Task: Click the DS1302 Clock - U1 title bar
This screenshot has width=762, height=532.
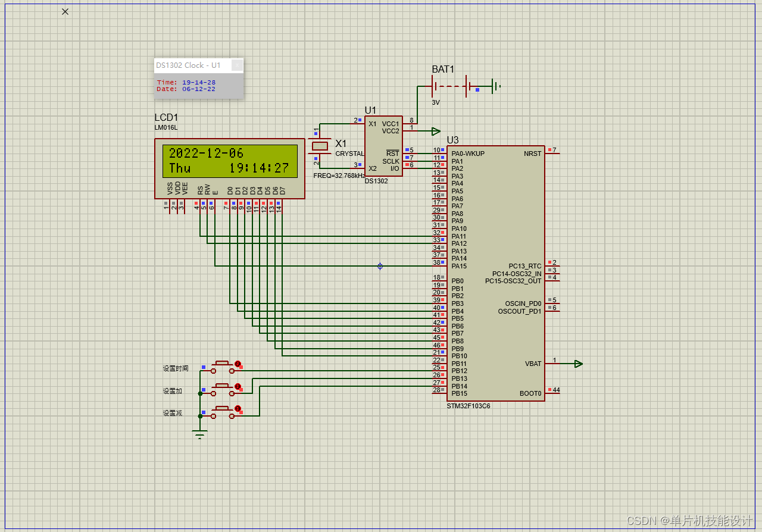Action: coord(199,65)
